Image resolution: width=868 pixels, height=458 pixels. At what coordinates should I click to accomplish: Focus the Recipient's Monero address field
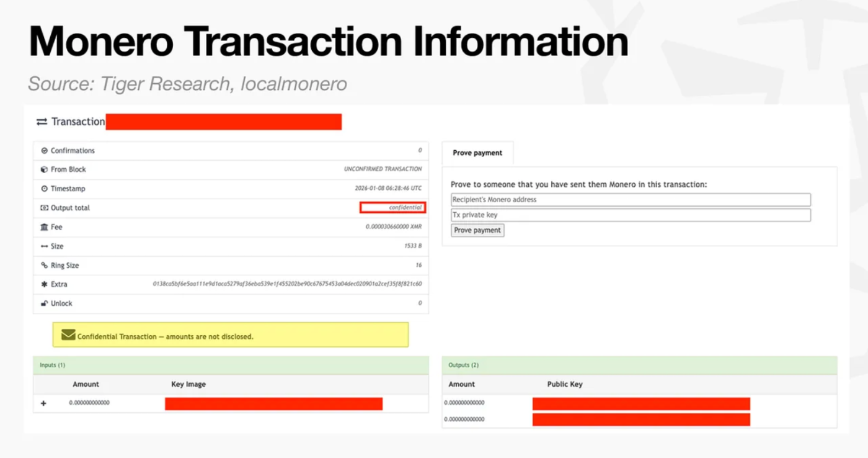[631, 200]
